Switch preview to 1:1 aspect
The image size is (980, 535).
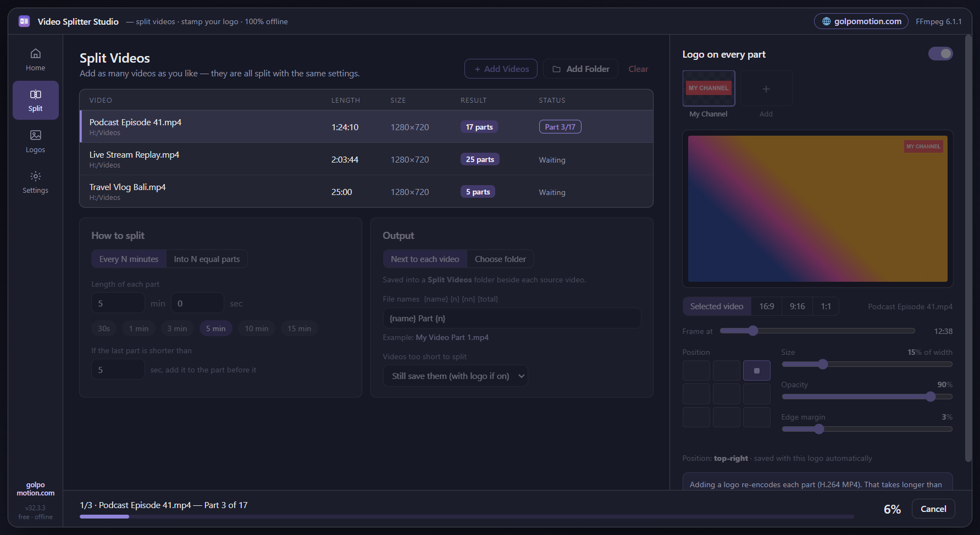pos(826,306)
